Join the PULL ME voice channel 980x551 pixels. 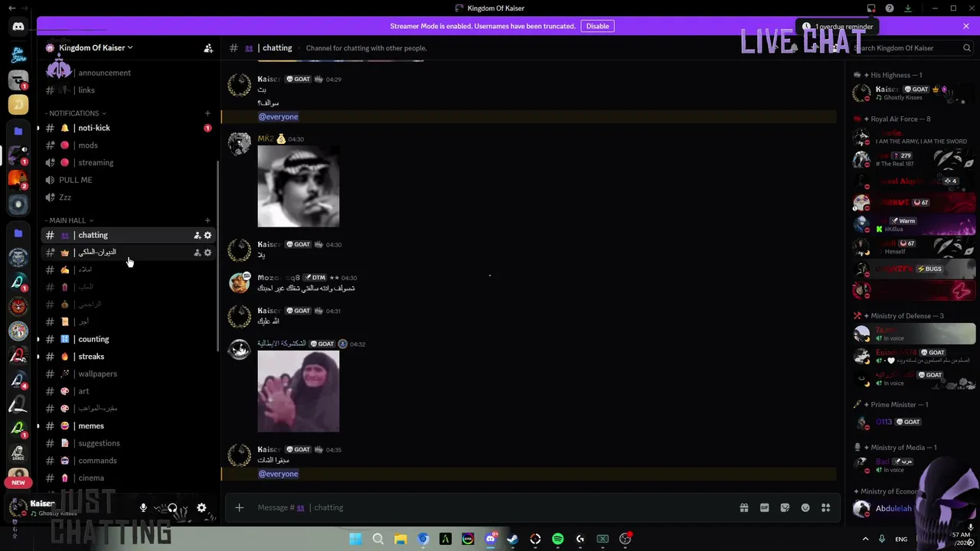[x=127, y=180]
